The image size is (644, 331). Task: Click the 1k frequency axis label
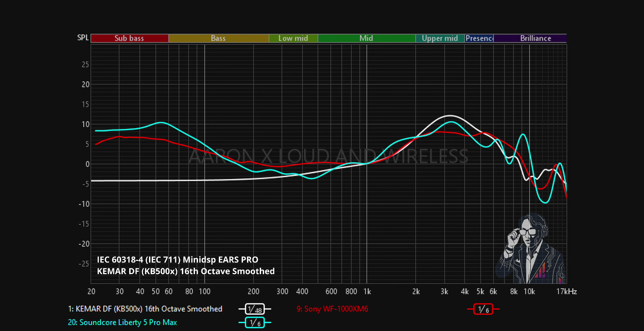tap(367, 291)
